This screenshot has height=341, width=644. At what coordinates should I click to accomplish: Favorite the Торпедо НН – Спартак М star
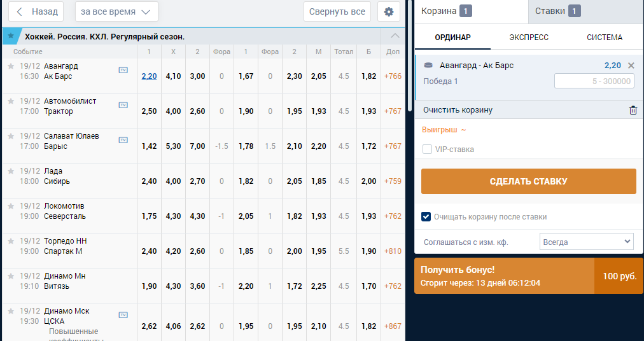pyautogui.click(x=11, y=240)
